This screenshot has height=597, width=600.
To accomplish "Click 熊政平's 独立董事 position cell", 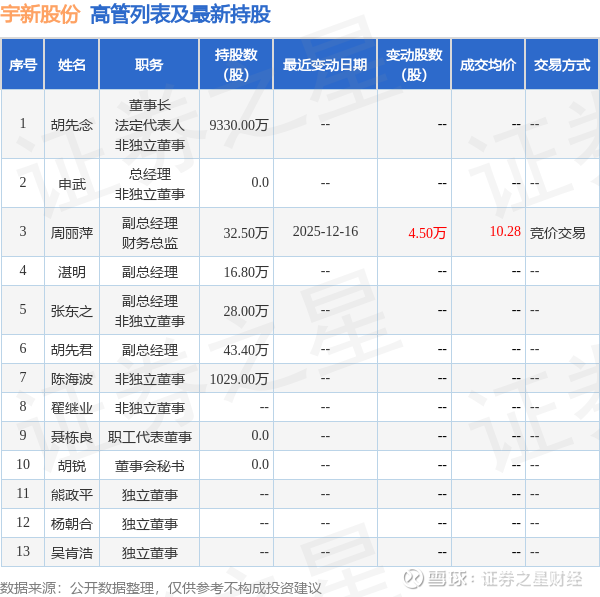I will tap(150, 495).
